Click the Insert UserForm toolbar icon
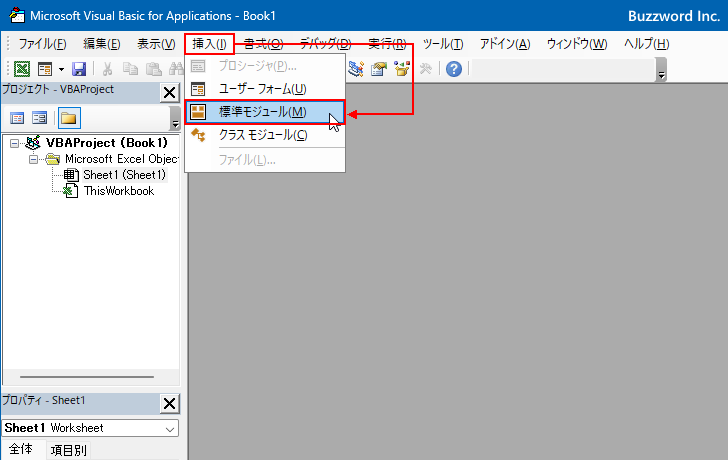The height and width of the screenshot is (460, 728). click(45, 69)
